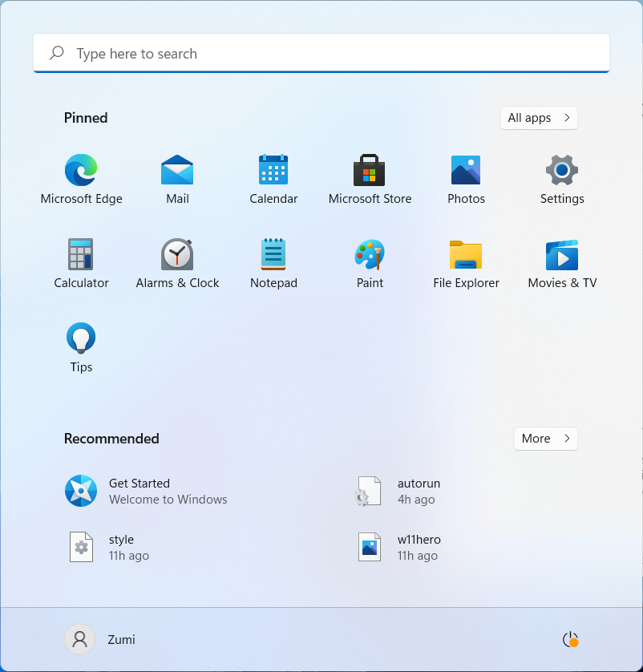Open File Explorer
Screen dimensions: 643x672
point(466,263)
